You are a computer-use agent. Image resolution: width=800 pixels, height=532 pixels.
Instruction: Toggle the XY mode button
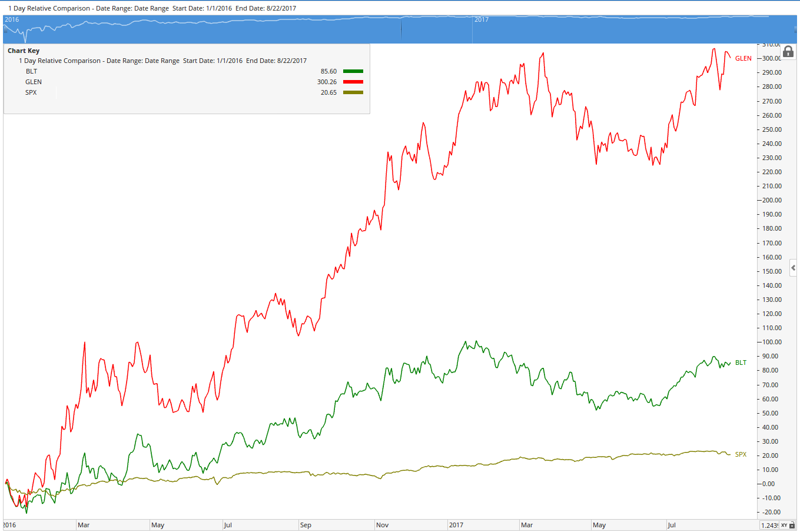coord(784,526)
